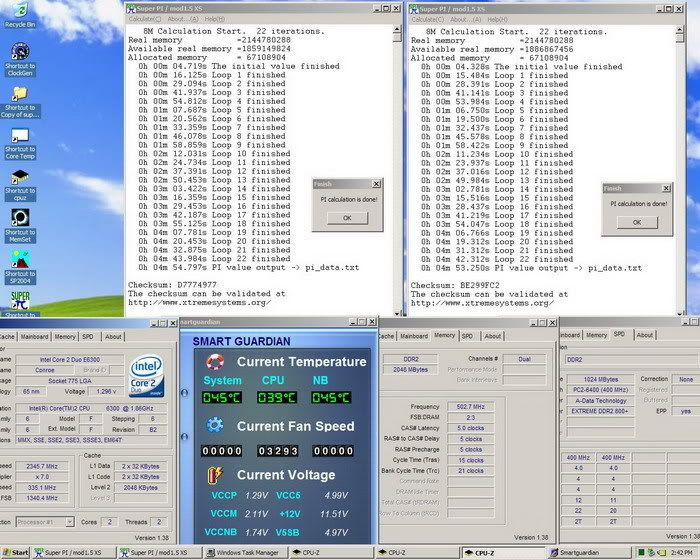Screen dimensions: 700x560
Task: Select the Shortcut to MemSet desktop icon
Action: click(x=20, y=226)
